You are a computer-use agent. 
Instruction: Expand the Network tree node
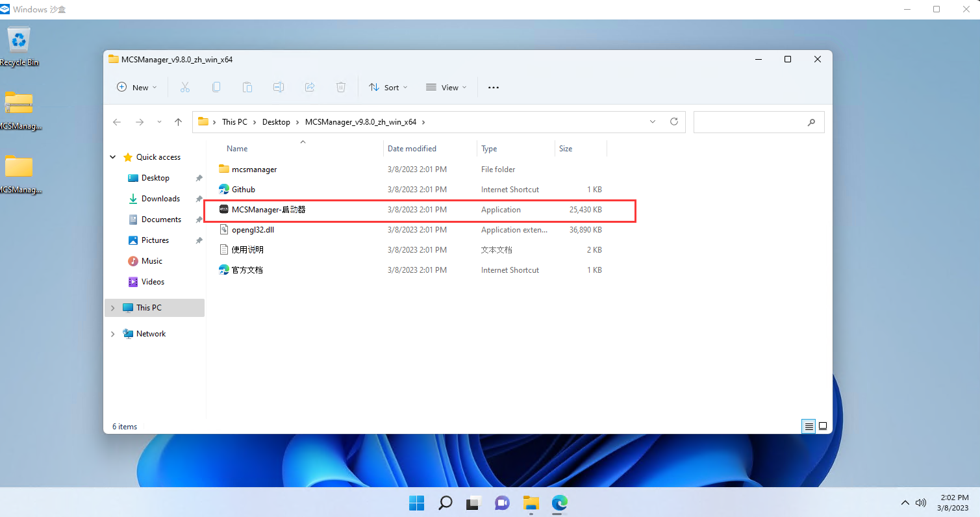(x=112, y=334)
